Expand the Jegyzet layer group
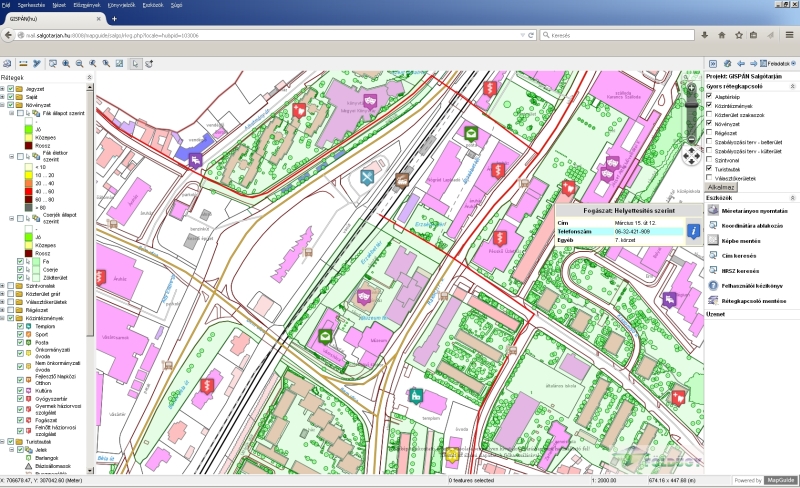This screenshot has height=488, width=800. coord(3,88)
